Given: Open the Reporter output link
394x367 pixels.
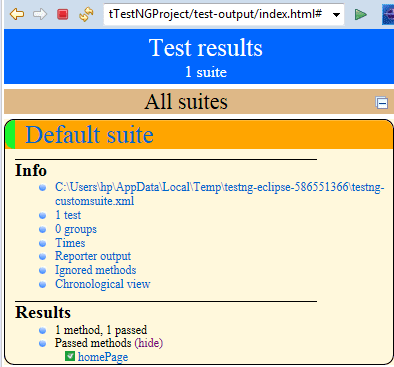Looking at the screenshot, I should click(93, 256).
